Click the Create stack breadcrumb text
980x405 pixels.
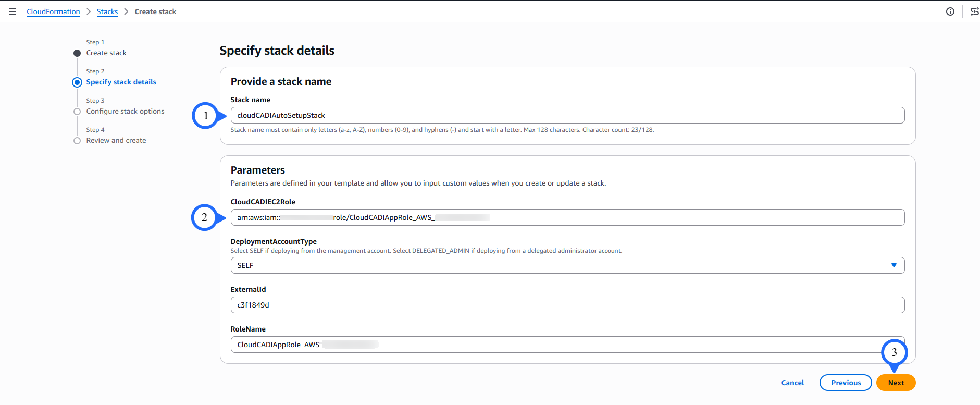click(155, 11)
